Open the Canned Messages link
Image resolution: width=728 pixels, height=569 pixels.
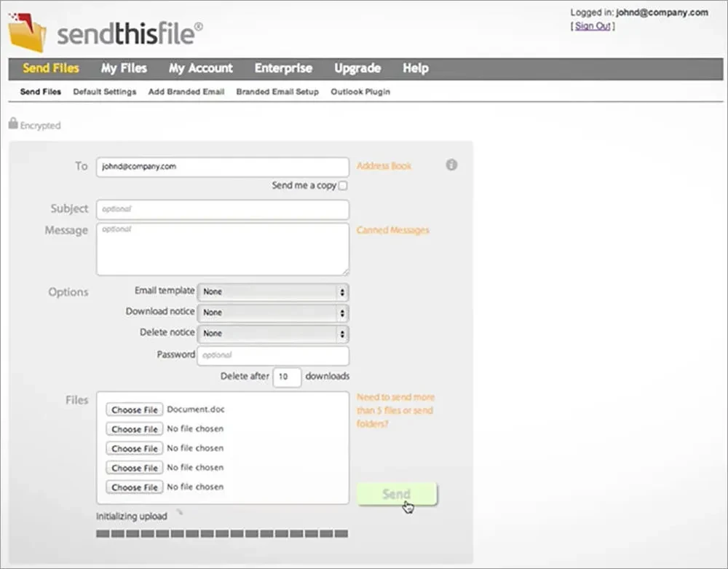pos(392,230)
